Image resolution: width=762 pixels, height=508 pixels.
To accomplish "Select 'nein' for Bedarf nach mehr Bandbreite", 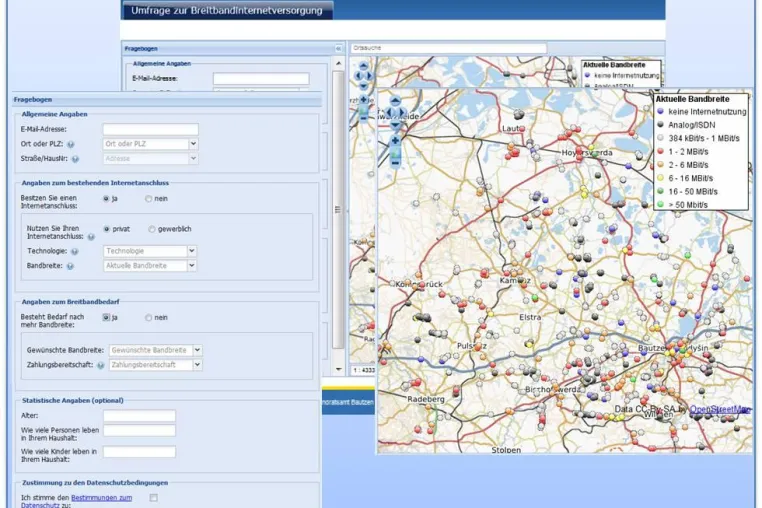I will [x=149, y=317].
